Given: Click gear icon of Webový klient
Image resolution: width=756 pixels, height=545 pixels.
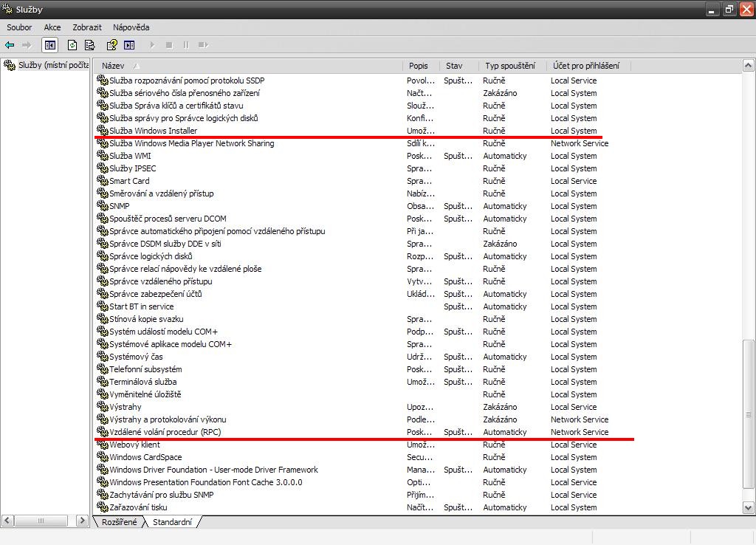Looking at the screenshot, I should tap(102, 445).
